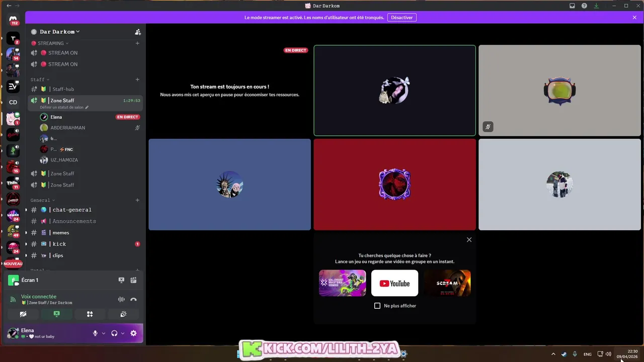Add a channel to General category
The image size is (644, 362).
click(x=137, y=200)
